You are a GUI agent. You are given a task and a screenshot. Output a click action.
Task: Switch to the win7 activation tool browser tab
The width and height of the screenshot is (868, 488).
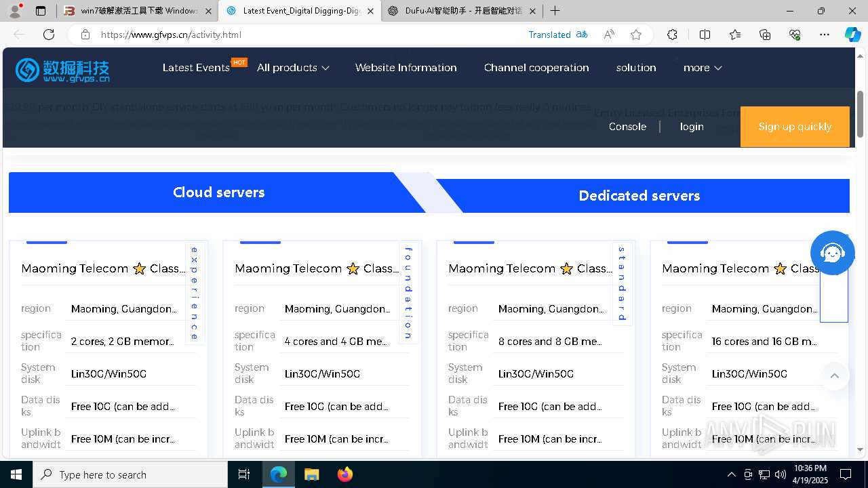coord(138,11)
